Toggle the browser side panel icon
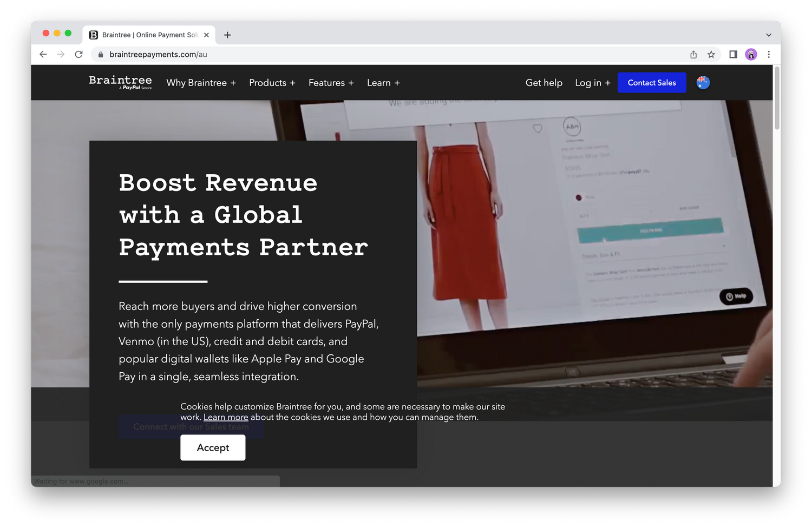The height and width of the screenshot is (528, 812). coord(733,54)
